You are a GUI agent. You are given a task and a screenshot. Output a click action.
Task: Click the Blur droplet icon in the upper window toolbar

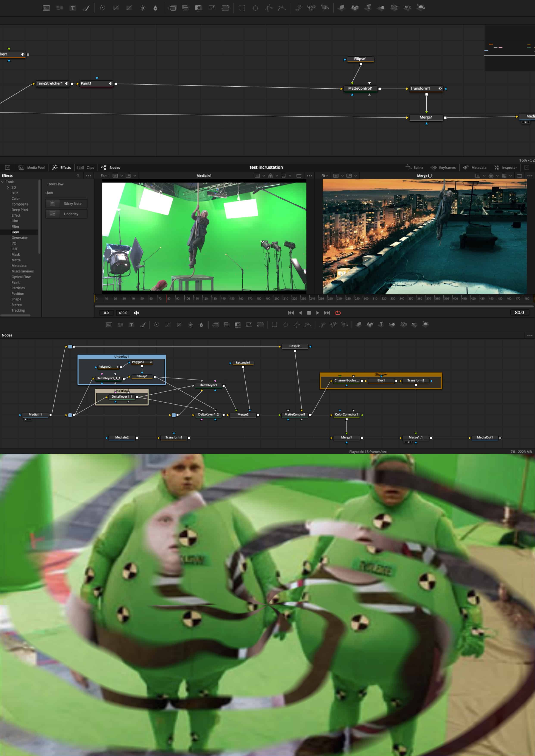pyautogui.click(x=156, y=8)
